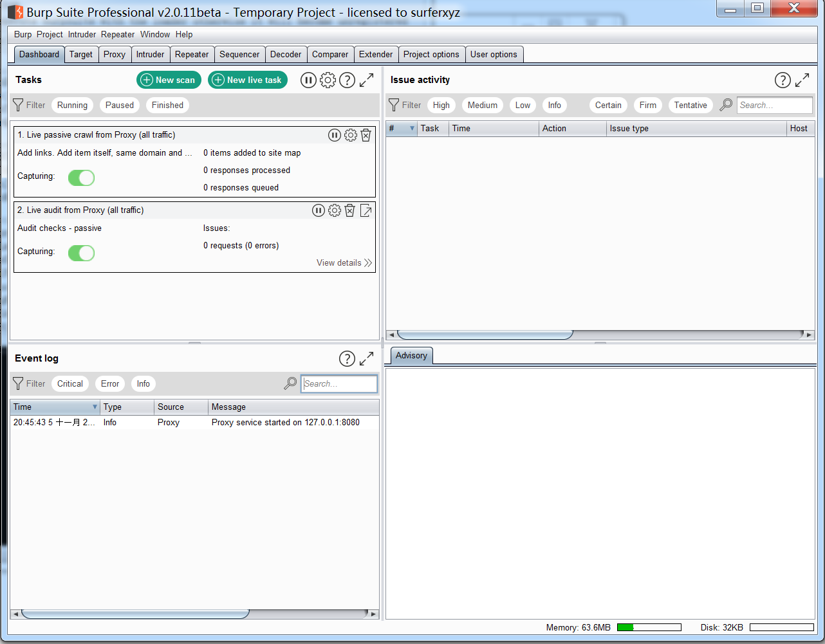This screenshot has height=644, width=825.
Task: Click Event log search field
Action: (x=339, y=383)
